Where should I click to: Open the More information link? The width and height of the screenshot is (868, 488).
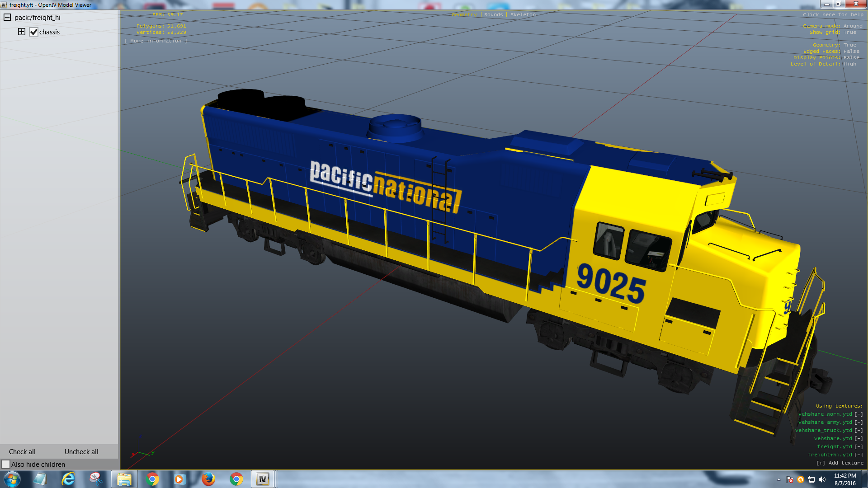tap(156, 41)
